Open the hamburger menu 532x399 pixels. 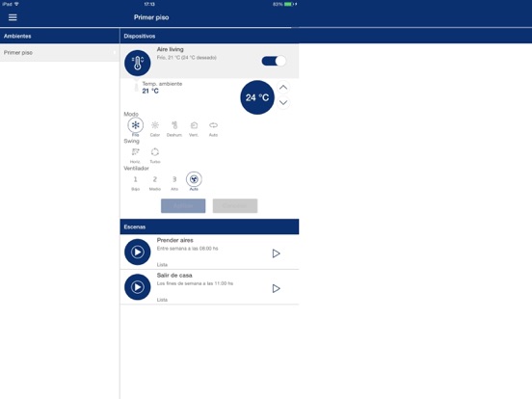pos(13,17)
